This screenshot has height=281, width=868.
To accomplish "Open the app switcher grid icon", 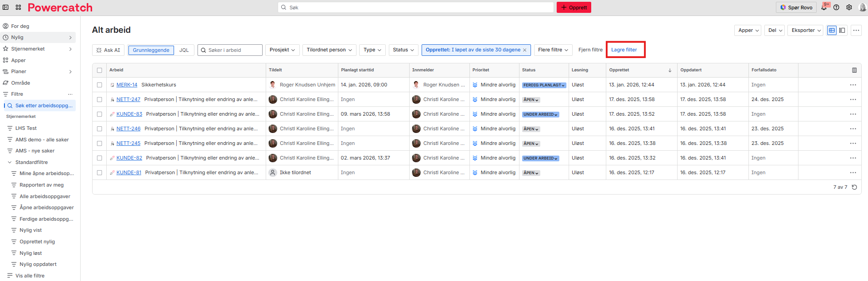I will (x=18, y=8).
